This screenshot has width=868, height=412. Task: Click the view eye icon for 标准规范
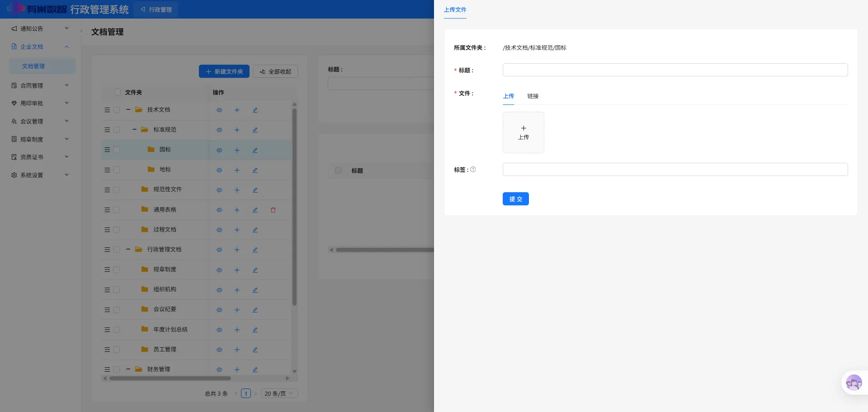click(219, 130)
